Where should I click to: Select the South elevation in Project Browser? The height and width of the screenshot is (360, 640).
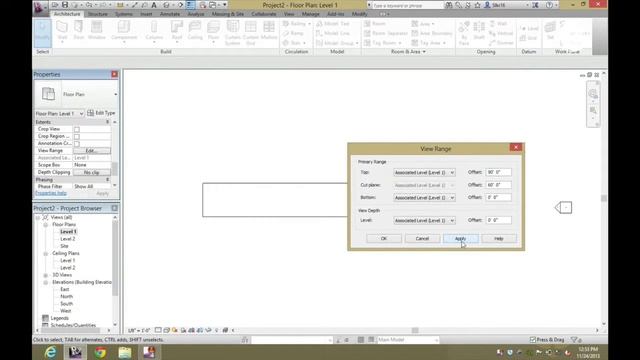pyautogui.click(x=66, y=304)
